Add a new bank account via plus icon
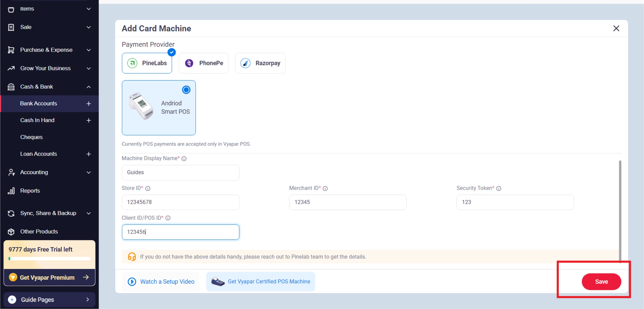Screen dimensions: 644x309 tap(89, 104)
